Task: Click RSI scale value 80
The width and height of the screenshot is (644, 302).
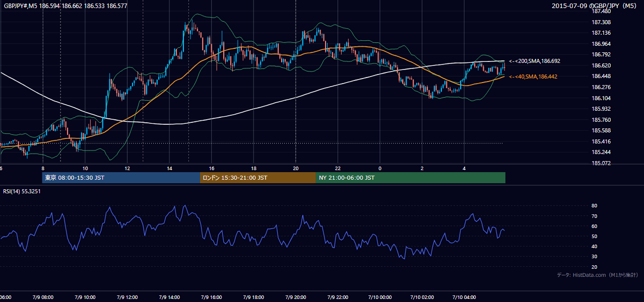Action: pyautogui.click(x=594, y=206)
